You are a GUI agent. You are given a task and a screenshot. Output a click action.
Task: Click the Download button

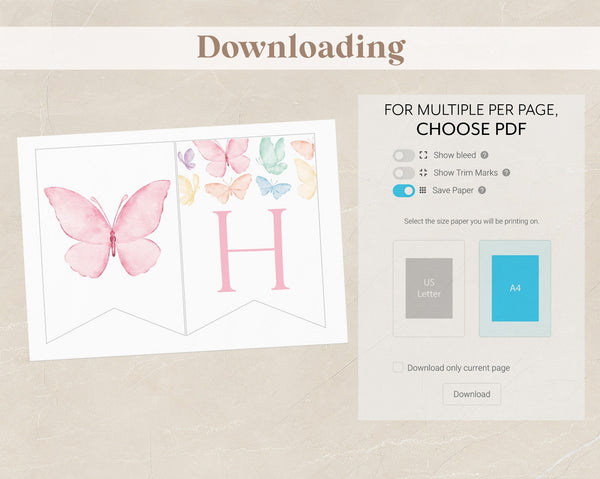472,394
